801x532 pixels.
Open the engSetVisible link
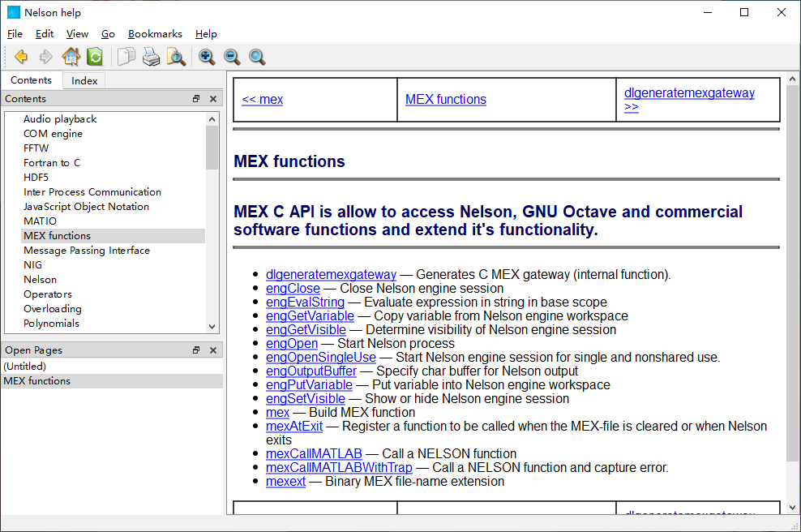(x=306, y=399)
